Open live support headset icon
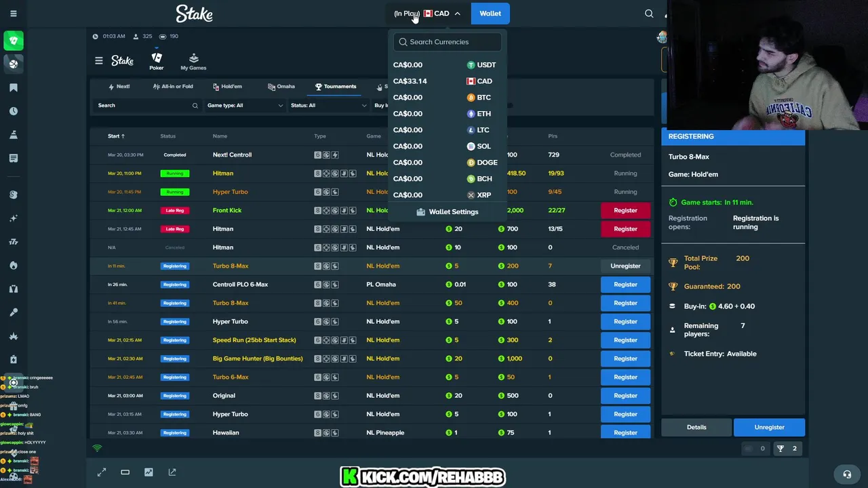This screenshot has width=868, height=488. 847,474
